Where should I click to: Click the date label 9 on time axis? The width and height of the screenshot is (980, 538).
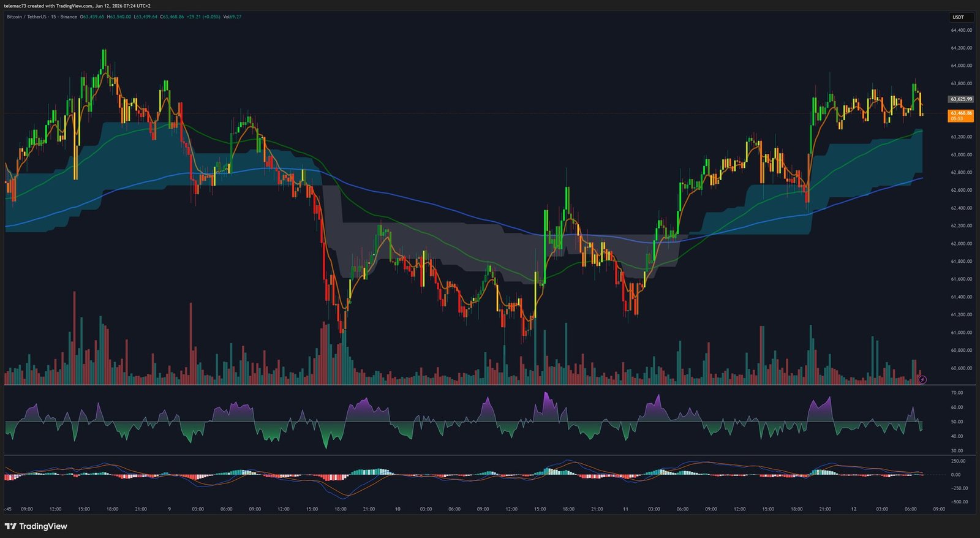[x=169, y=509]
